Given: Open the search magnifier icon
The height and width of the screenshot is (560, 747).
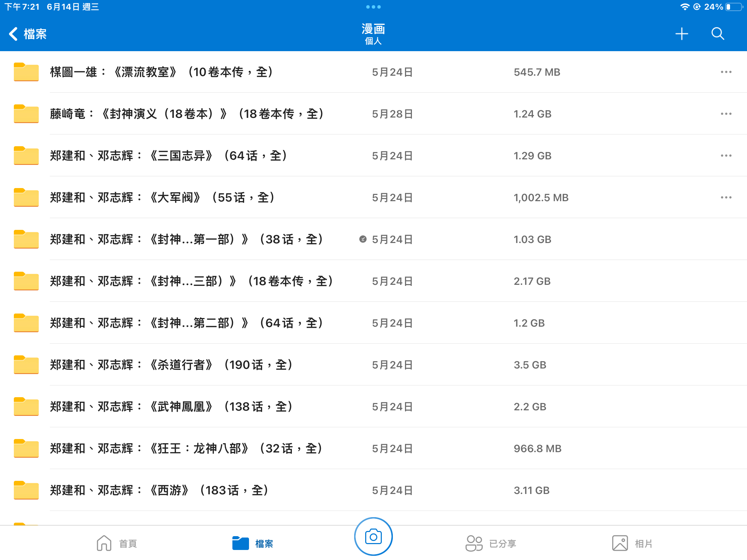Looking at the screenshot, I should 718,34.
